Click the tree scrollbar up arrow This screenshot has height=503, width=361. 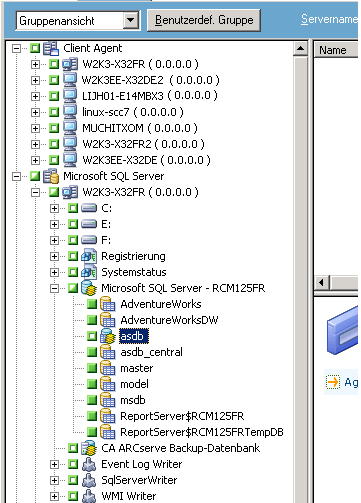pos(300,49)
